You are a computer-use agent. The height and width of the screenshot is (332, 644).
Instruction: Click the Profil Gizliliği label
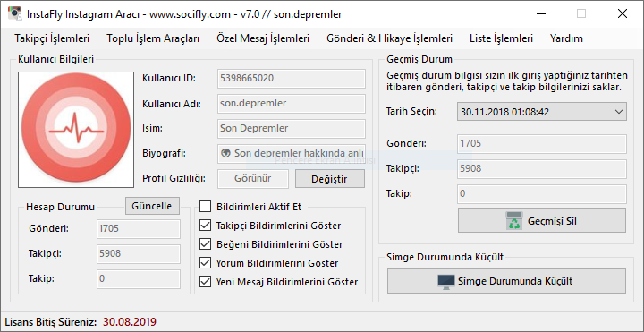point(174,179)
